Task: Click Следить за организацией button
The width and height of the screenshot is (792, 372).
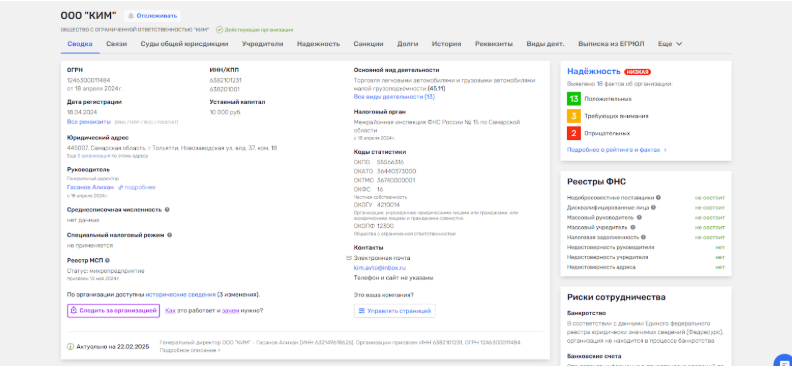Action: (x=113, y=311)
